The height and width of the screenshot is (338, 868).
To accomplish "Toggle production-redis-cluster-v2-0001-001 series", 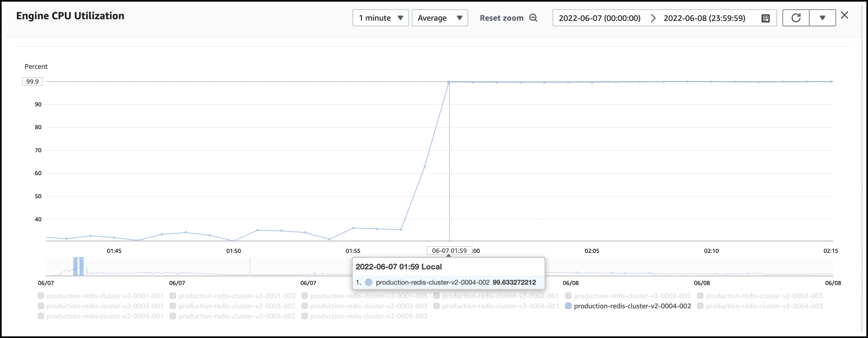I will pyautogui.click(x=101, y=295).
